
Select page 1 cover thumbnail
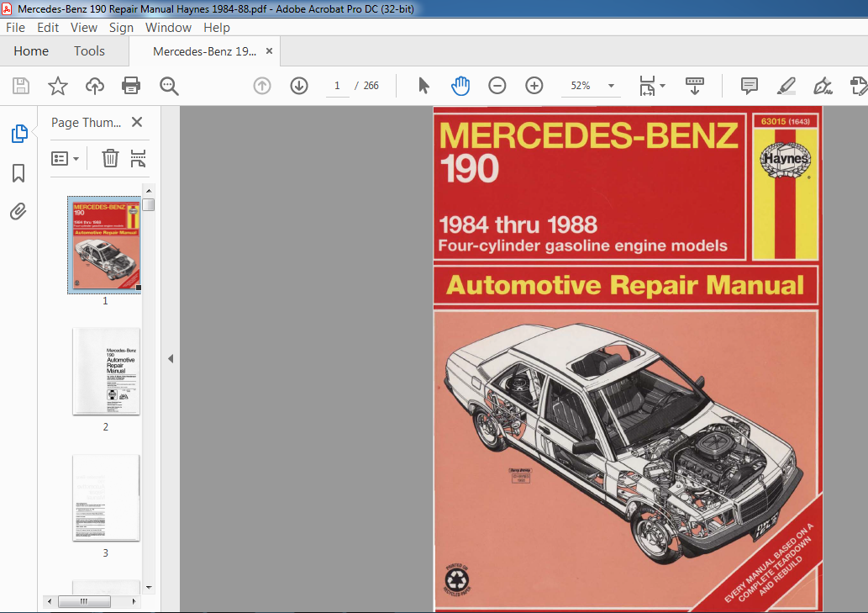104,244
